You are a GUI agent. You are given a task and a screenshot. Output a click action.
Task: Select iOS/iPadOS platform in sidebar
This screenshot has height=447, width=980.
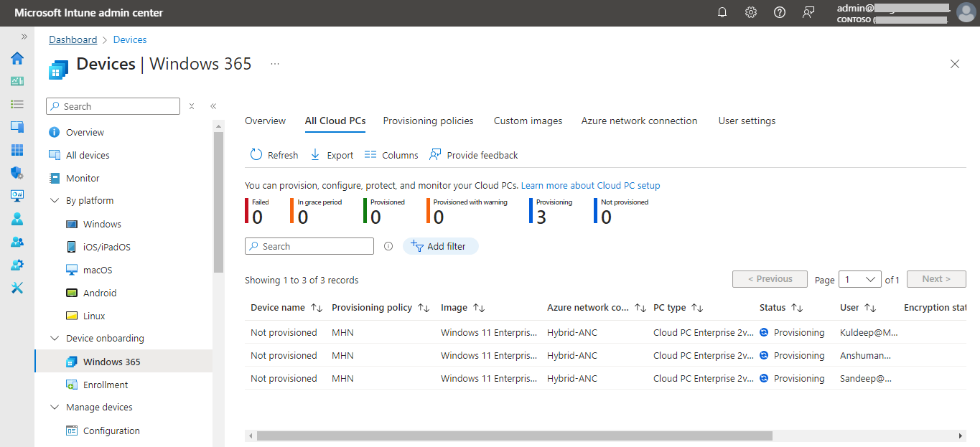click(106, 247)
